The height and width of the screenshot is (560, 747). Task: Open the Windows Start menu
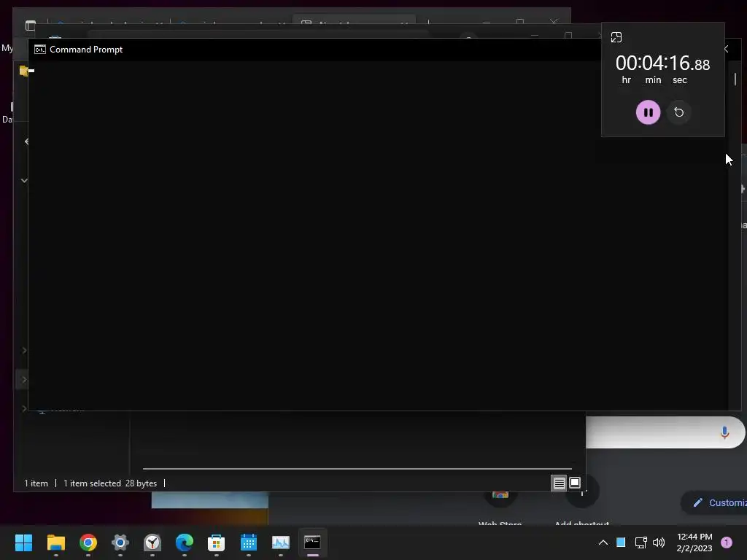point(23,542)
